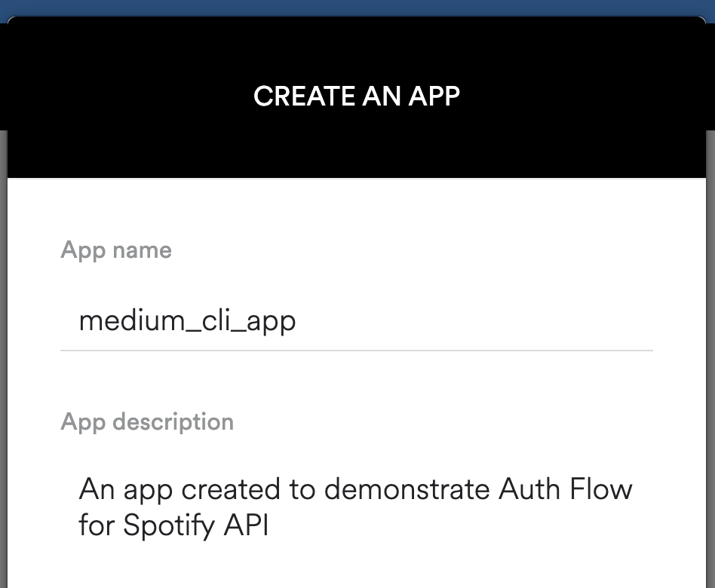Screen dimensions: 715x588
Task: Select the text medium_cli_app
Action: click(187, 320)
